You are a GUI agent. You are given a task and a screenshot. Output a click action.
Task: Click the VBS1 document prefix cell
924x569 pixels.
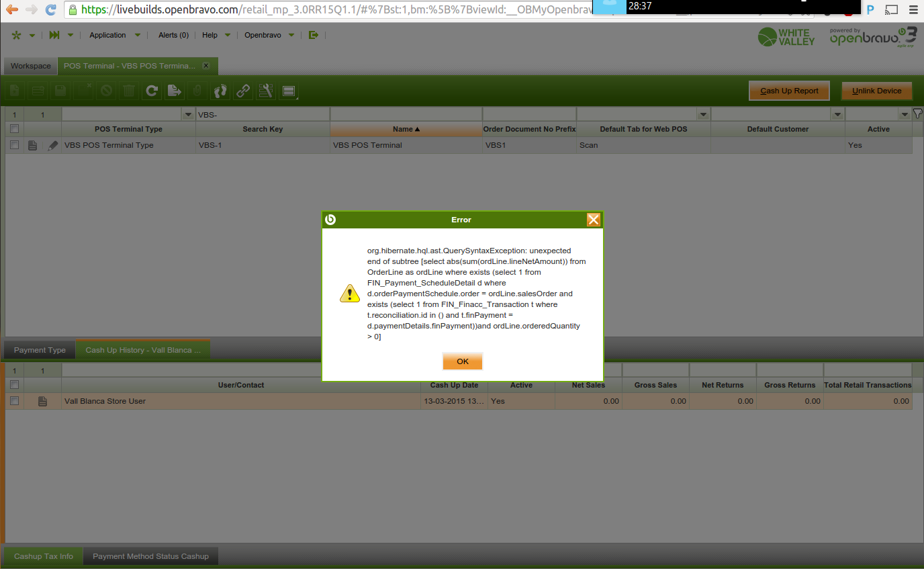[x=529, y=145]
